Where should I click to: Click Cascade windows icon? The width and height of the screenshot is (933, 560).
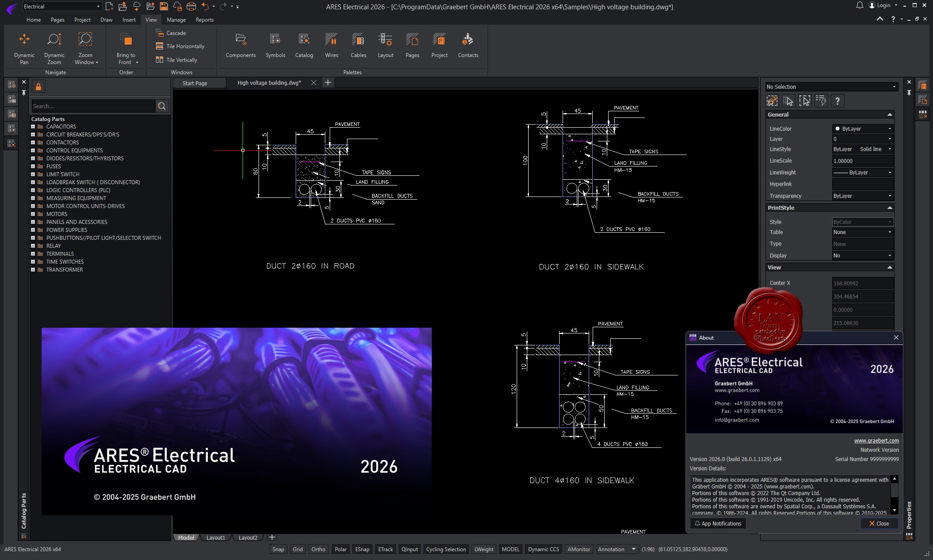pyautogui.click(x=160, y=33)
